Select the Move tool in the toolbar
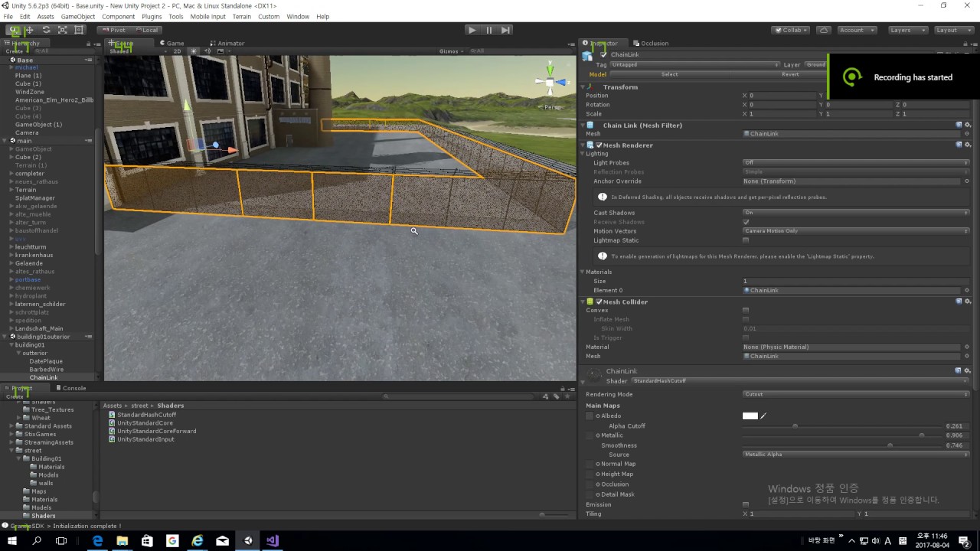This screenshot has width=980, height=551. pos(30,29)
